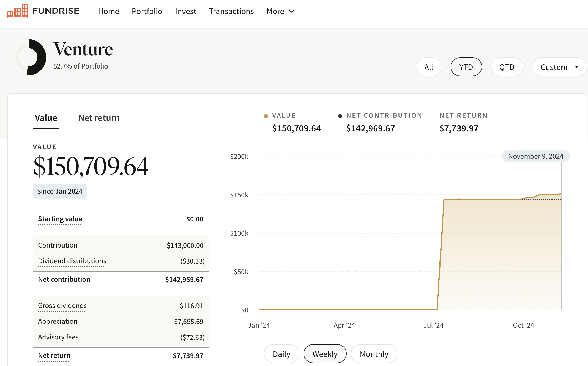The width and height of the screenshot is (588, 366).
Task: Click the Net contribution row label
Action: click(64, 279)
